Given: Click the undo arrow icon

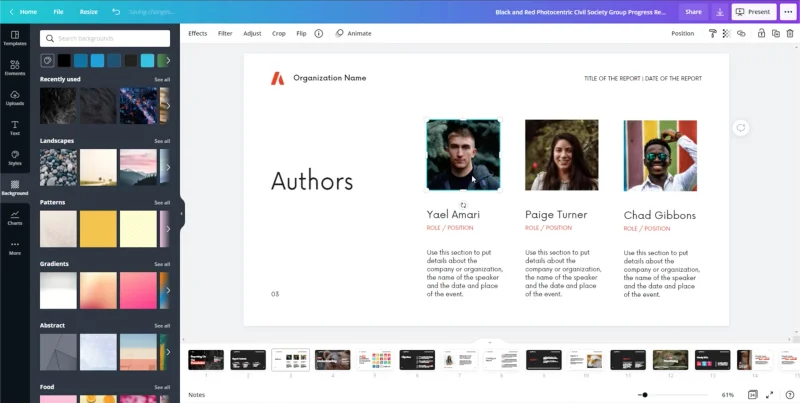Looking at the screenshot, I should coord(116,12).
